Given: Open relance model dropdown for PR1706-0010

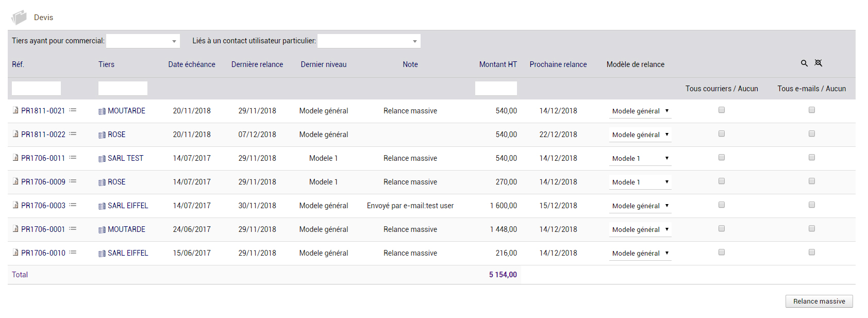Looking at the screenshot, I should coord(640,253).
